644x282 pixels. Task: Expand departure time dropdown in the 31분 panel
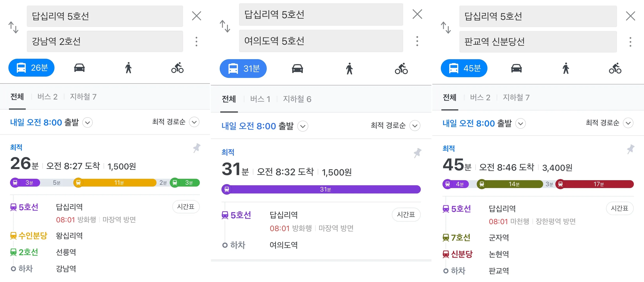tap(303, 126)
